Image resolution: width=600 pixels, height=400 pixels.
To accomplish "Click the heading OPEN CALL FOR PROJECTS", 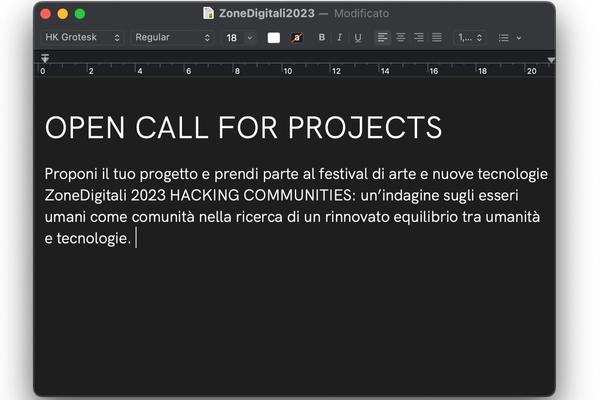I will pos(243,127).
